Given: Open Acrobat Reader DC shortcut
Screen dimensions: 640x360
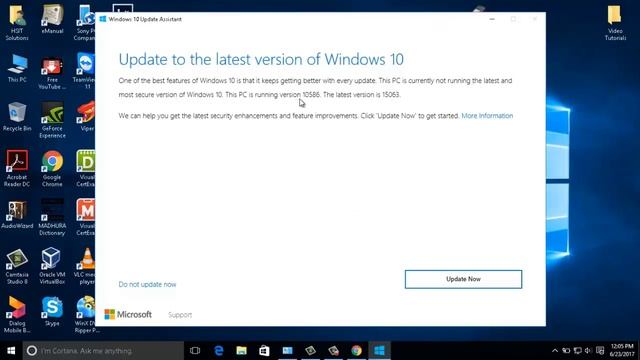Looking at the screenshot, I should click(x=17, y=169).
